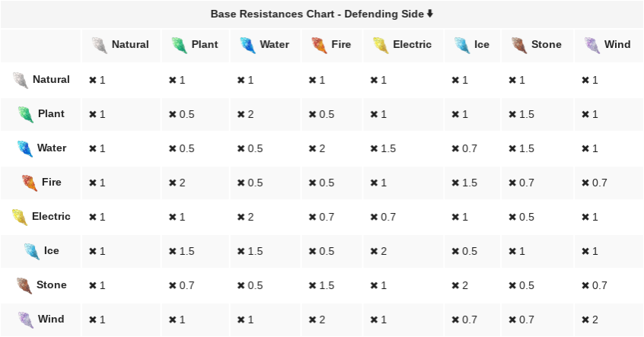Click the Plant feather icon in column header
The image size is (644, 337).
click(x=179, y=45)
